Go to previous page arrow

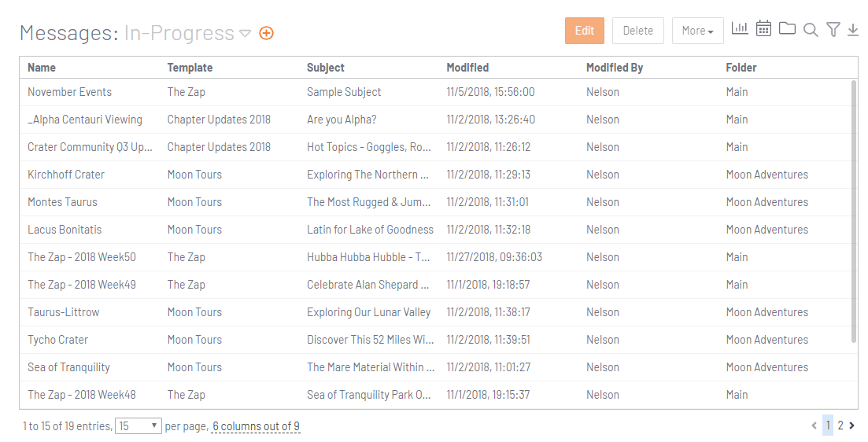point(814,425)
